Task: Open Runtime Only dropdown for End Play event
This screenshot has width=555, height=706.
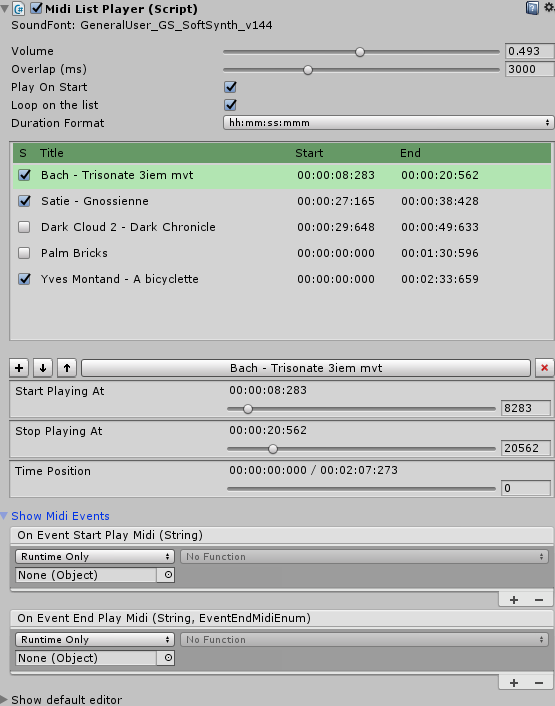Action: (x=95, y=639)
